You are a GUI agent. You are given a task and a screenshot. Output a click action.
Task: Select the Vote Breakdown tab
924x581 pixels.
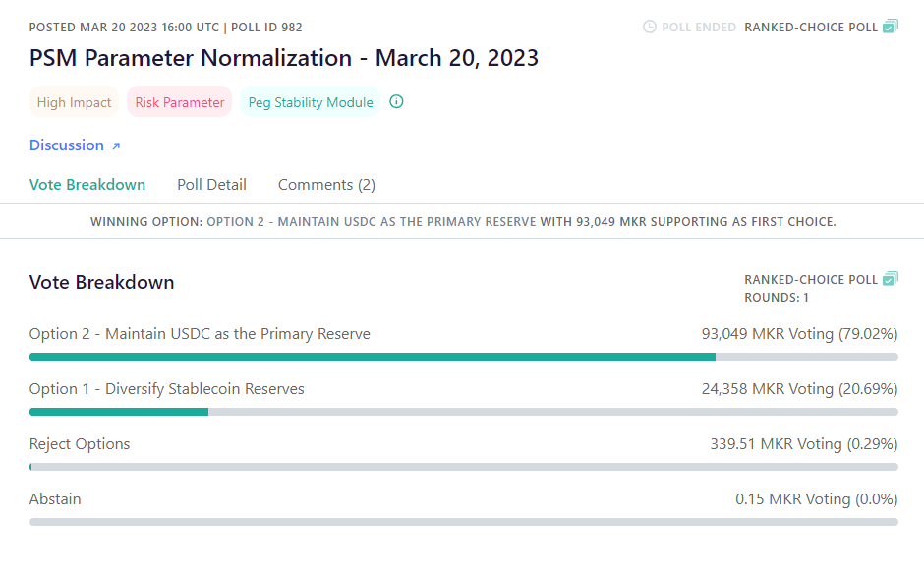click(87, 185)
